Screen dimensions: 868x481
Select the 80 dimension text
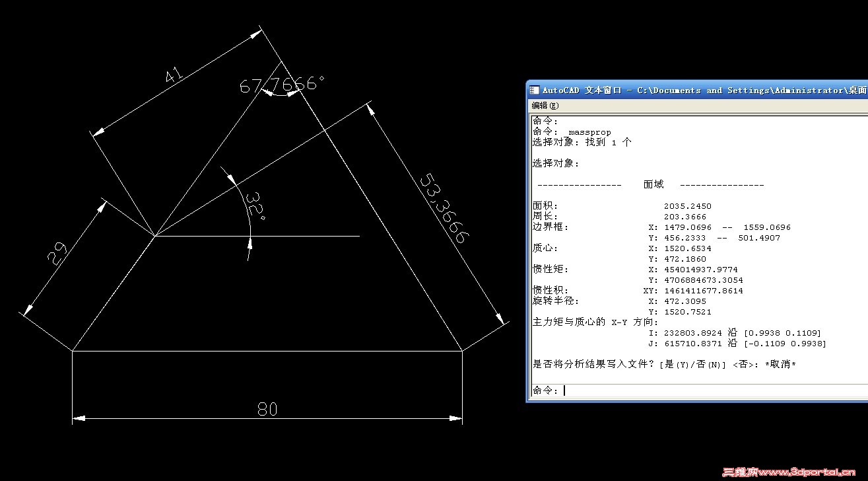pos(267,409)
